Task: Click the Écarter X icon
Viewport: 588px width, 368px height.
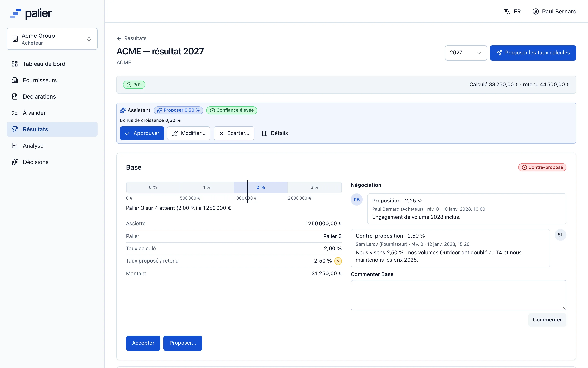Action: (x=221, y=133)
